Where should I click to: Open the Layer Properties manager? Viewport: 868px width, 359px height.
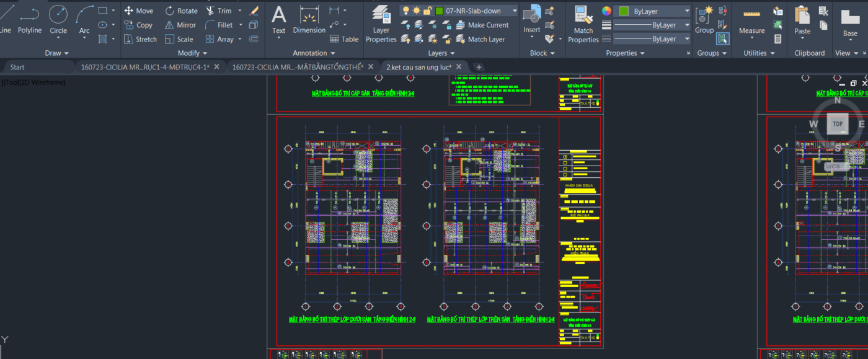(381, 25)
